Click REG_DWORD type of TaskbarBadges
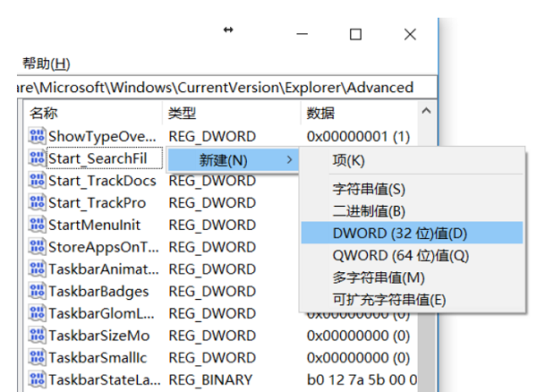Viewport: 537px width, 392px height. pos(212,292)
